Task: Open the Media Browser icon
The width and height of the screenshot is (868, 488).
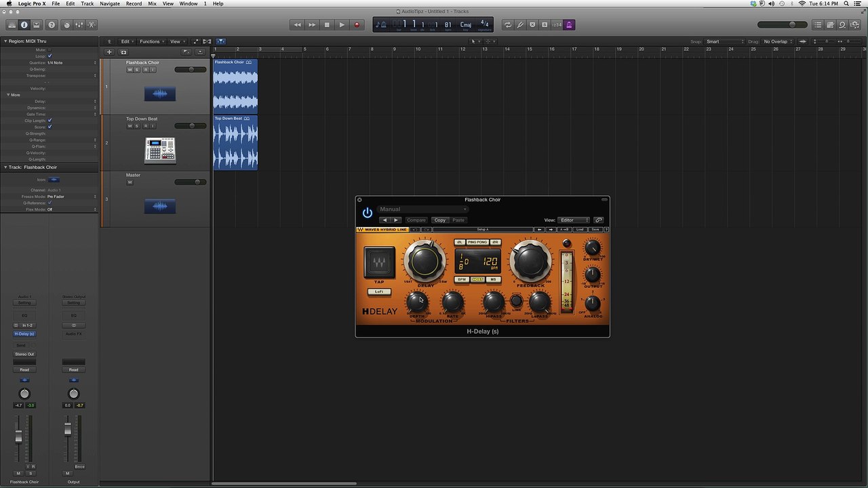Action: point(854,25)
